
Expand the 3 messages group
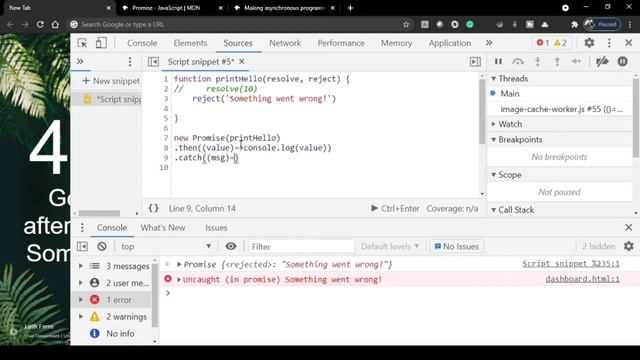tap(81, 266)
